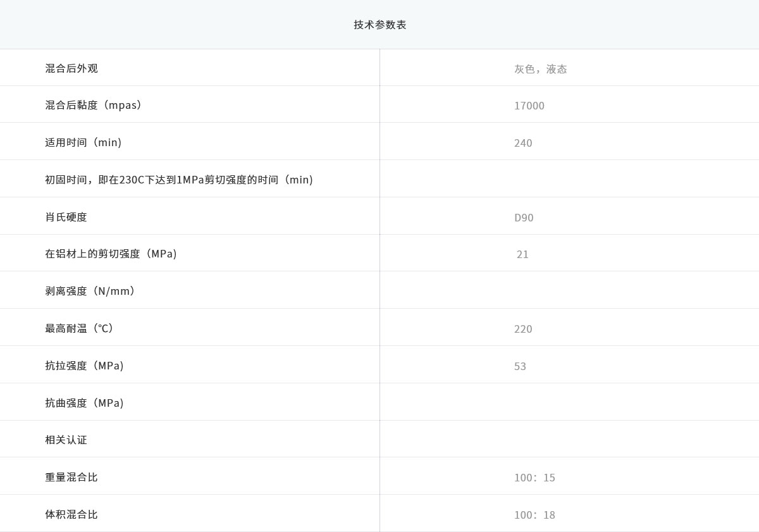Select the 初固时间 row label
The image size is (759, 532).
tap(178, 180)
